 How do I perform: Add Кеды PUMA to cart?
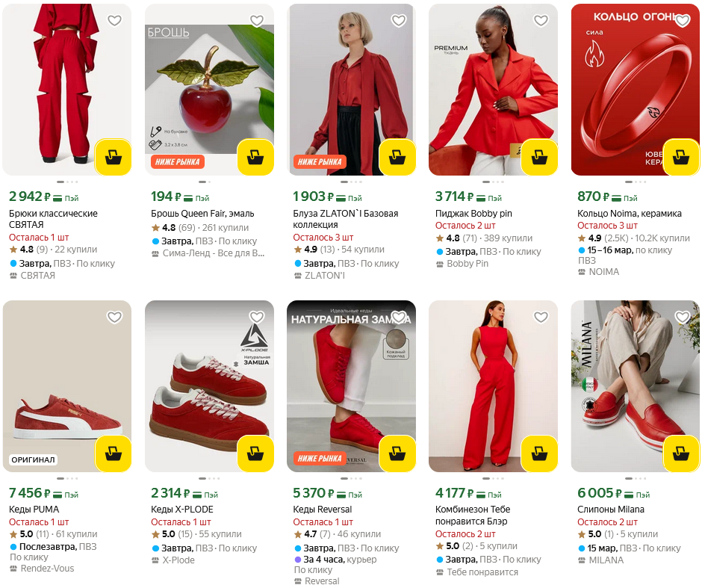click(x=114, y=454)
